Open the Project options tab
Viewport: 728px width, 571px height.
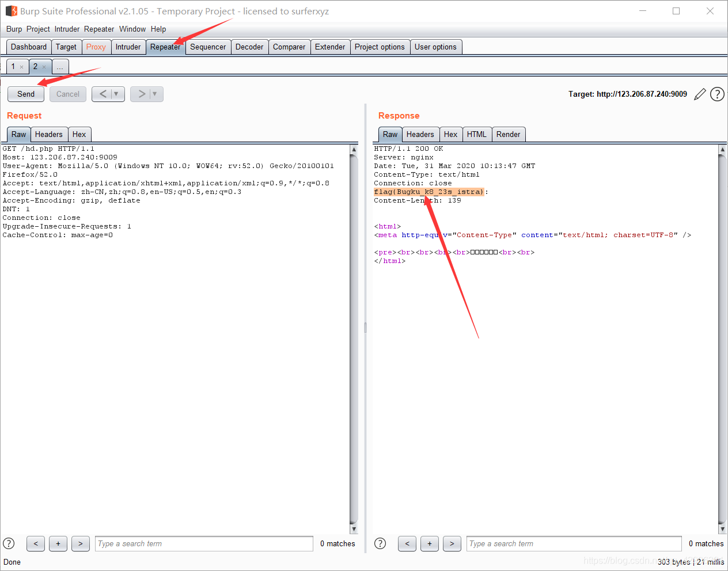[380, 47]
